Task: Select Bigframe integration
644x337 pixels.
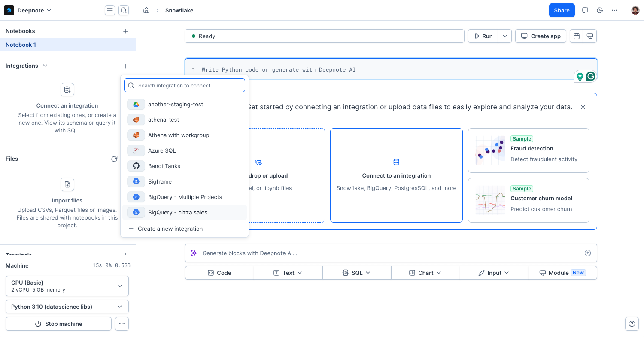Action: [185, 181]
